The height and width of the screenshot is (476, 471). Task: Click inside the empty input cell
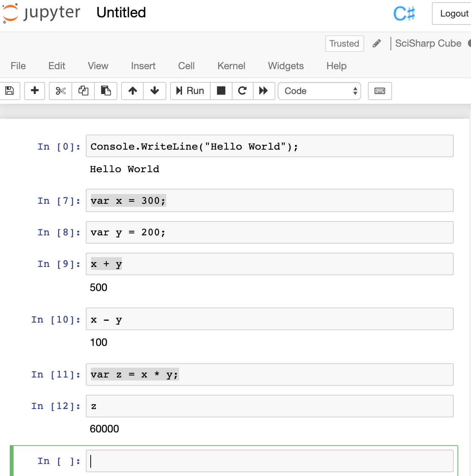(x=263, y=461)
